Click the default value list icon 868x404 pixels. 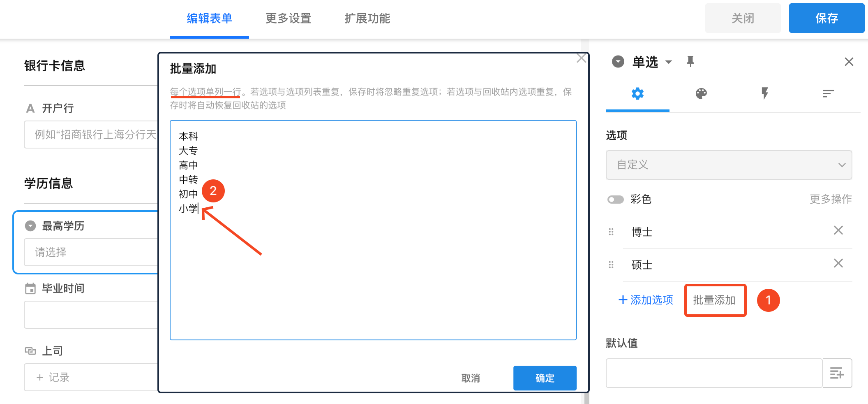tap(837, 373)
